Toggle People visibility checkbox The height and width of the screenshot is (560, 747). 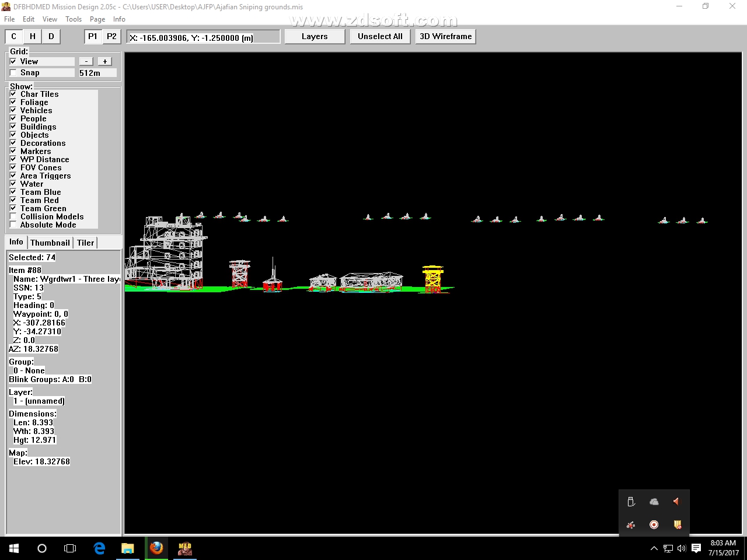pyautogui.click(x=13, y=118)
